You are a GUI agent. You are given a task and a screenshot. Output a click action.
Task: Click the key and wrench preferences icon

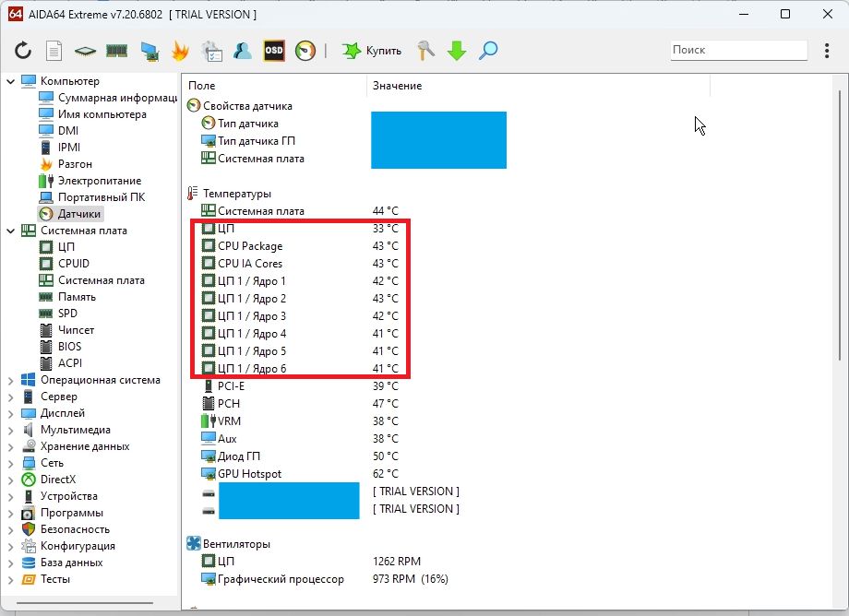(x=425, y=51)
